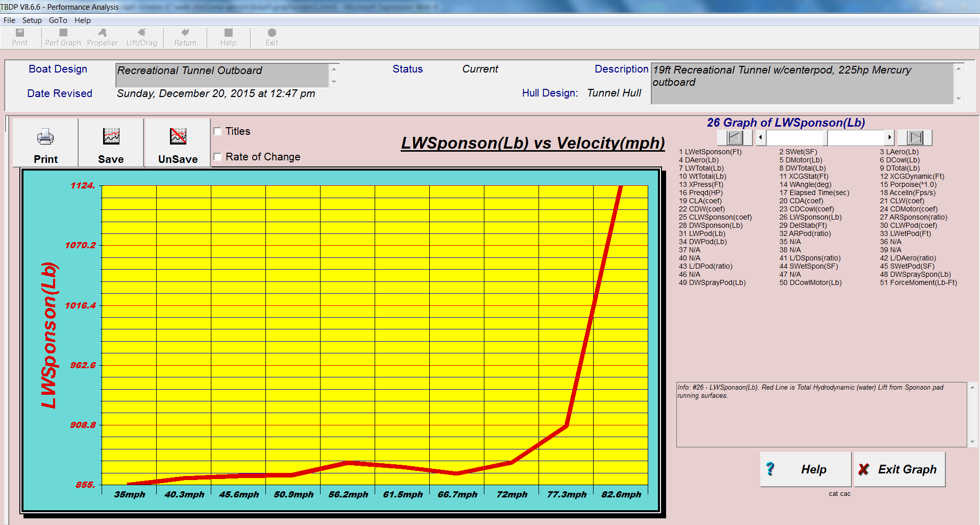Select graph 33 LWetPod(Ft)
980x525 pixels.
pyautogui.click(x=905, y=233)
